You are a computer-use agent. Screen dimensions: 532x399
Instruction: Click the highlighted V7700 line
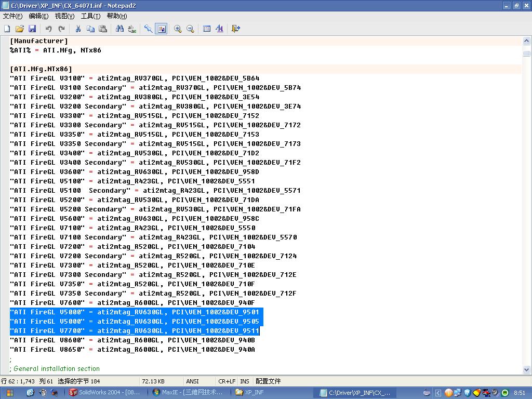[135, 331]
